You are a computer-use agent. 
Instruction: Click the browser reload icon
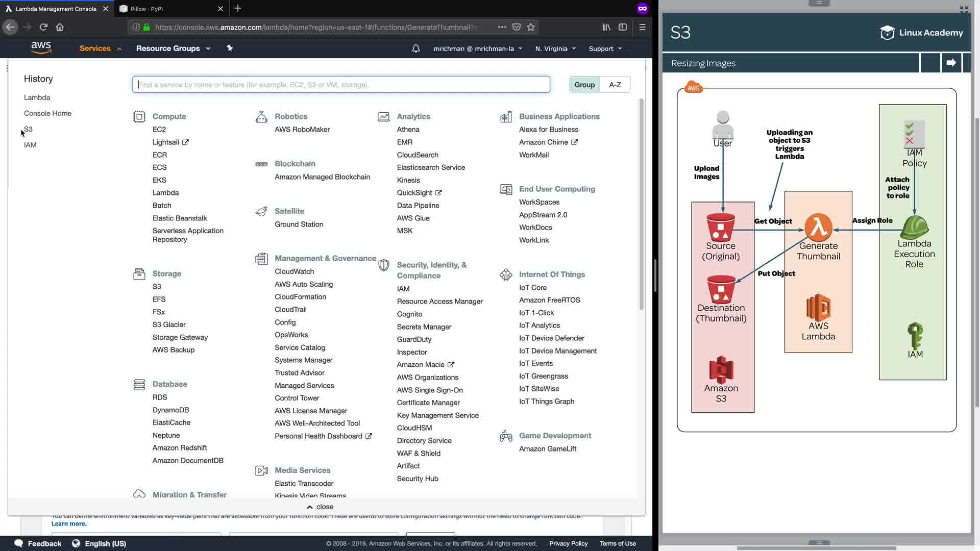(x=43, y=27)
